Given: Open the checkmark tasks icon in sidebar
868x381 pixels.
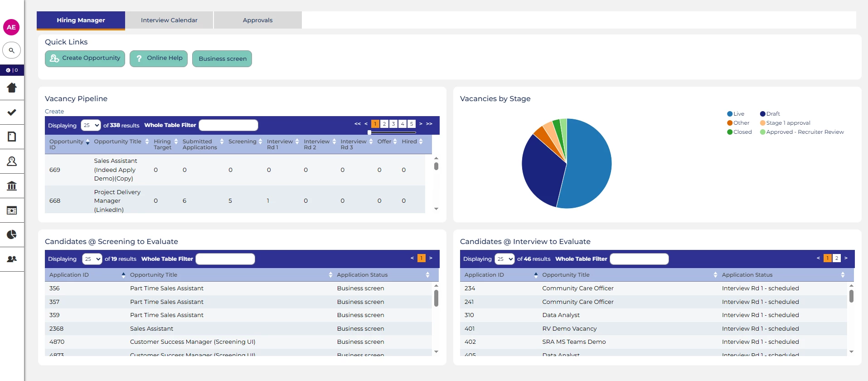Looking at the screenshot, I should 12,112.
